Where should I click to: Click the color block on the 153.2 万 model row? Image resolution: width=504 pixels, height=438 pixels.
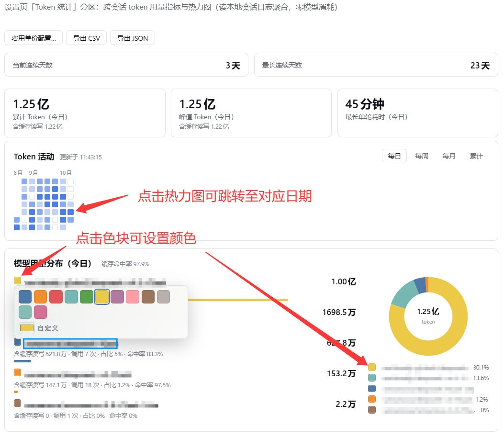tap(17, 372)
